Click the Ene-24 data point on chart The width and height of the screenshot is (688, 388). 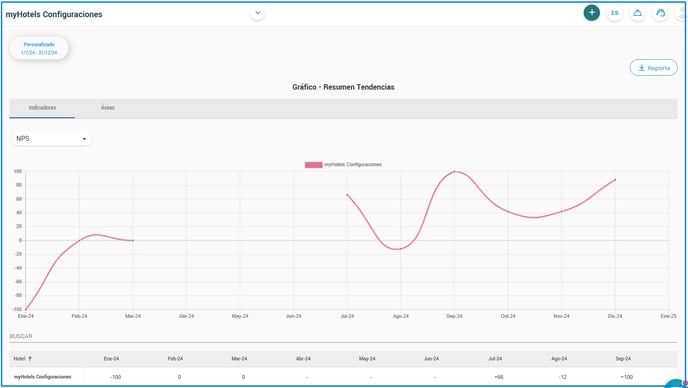[x=26, y=309]
